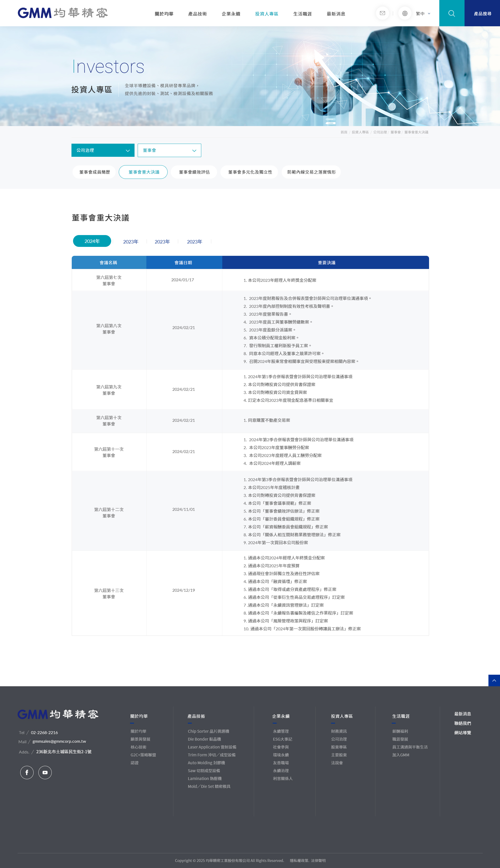Click the gmmsales@gmmcorp.com.tw email link
Screen dimensions: 500x868
[x=59, y=741]
